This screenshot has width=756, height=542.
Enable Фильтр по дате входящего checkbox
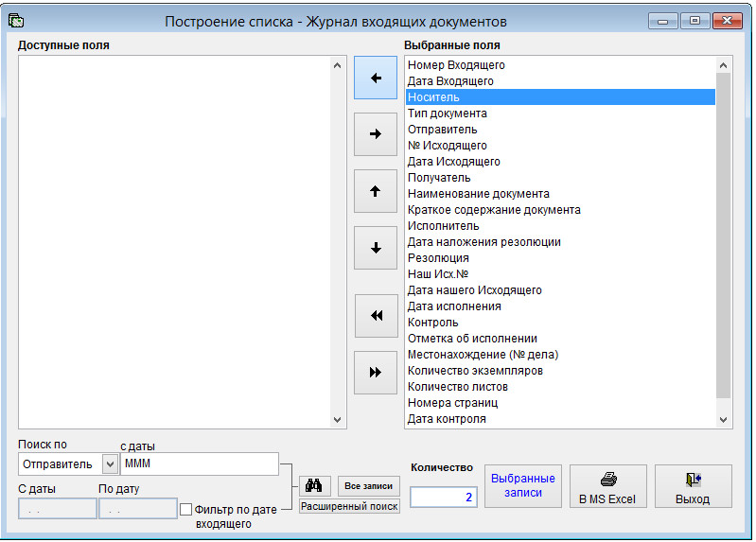pos(185,509)
